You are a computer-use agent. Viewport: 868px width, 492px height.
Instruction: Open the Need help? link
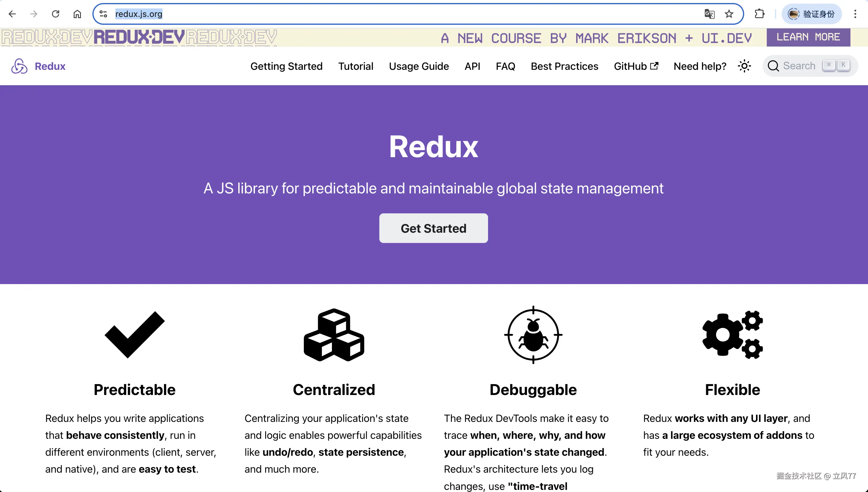pyautogui.click(x=700, y=66)
